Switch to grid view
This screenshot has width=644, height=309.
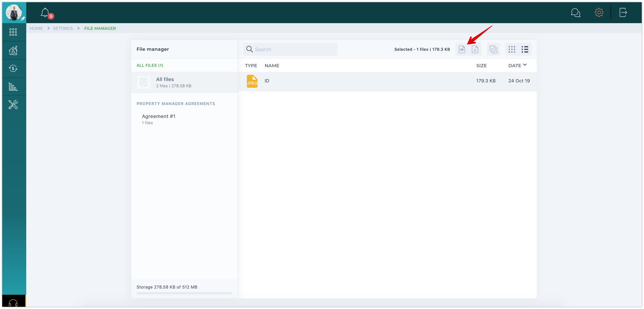point(512,49)
